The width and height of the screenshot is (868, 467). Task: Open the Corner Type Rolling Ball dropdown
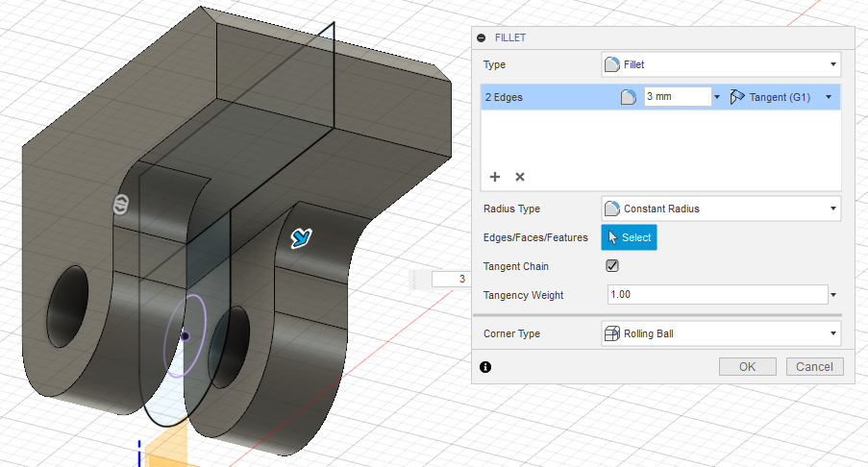point(721,333)
